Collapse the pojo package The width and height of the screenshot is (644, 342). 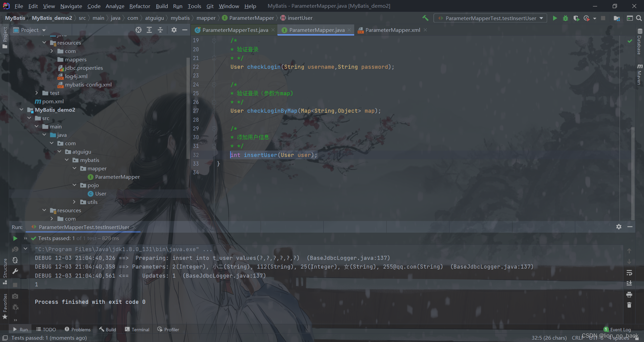pos(74,185)
